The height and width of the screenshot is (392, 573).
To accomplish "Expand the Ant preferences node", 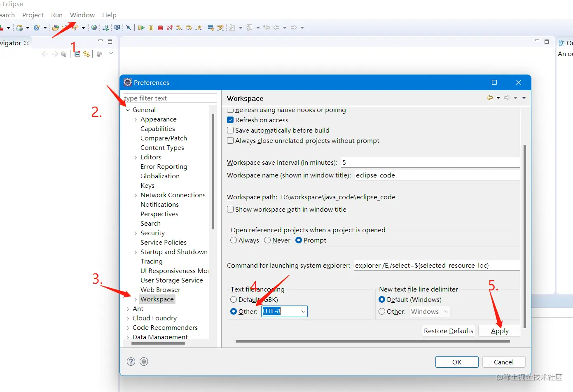I will (128, 309).
